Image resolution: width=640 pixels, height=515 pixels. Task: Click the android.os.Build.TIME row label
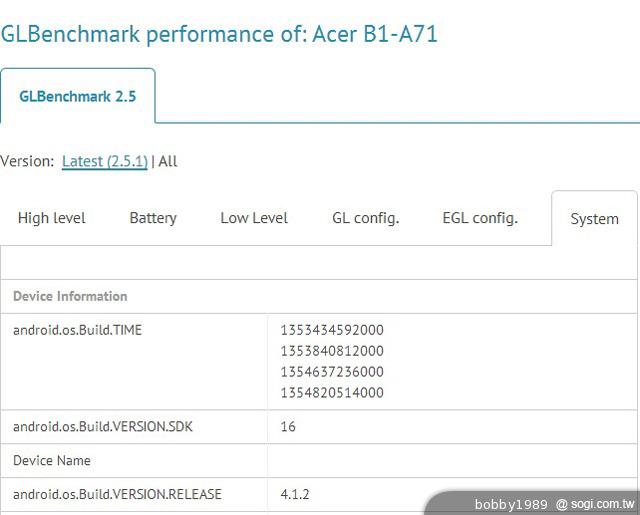(x=77, y=330)
